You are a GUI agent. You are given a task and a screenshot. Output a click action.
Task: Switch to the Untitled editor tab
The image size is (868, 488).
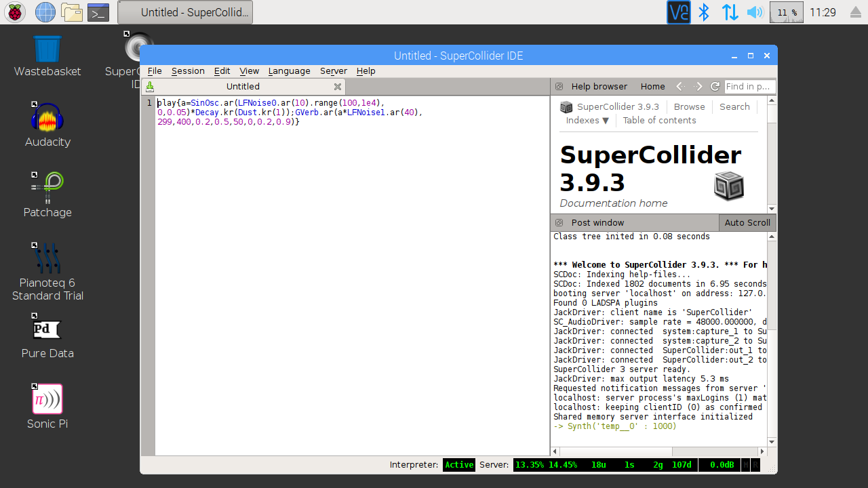click(243, 87)
